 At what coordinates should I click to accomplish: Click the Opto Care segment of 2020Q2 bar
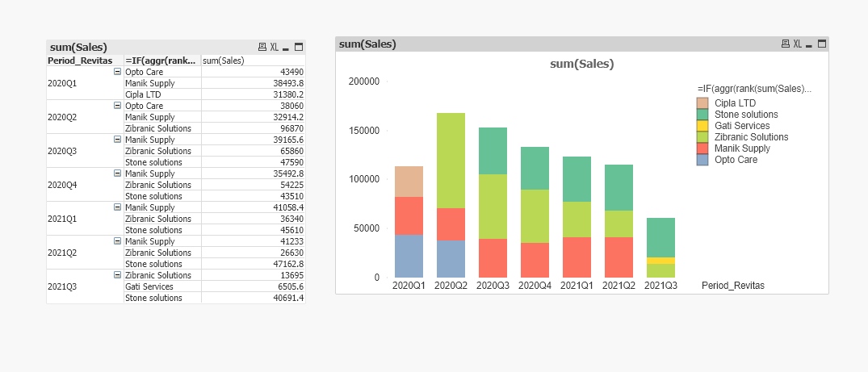[451, 259]
